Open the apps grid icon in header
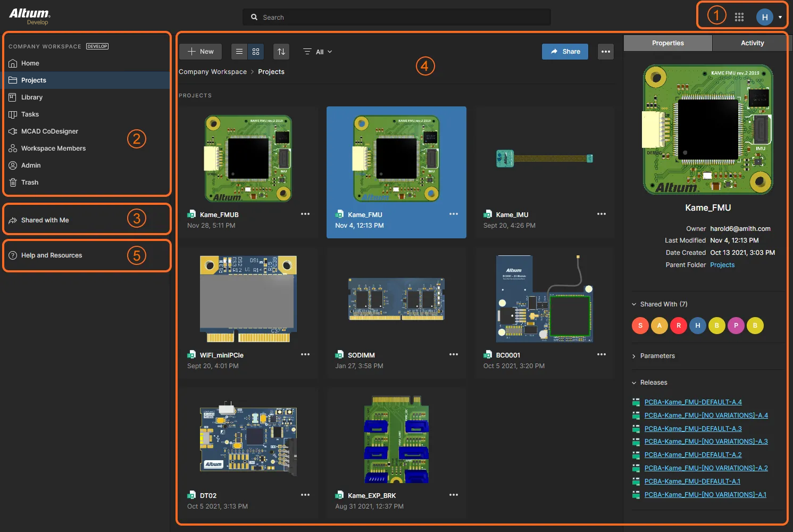 pyautogui.click(x=739, y=17)
